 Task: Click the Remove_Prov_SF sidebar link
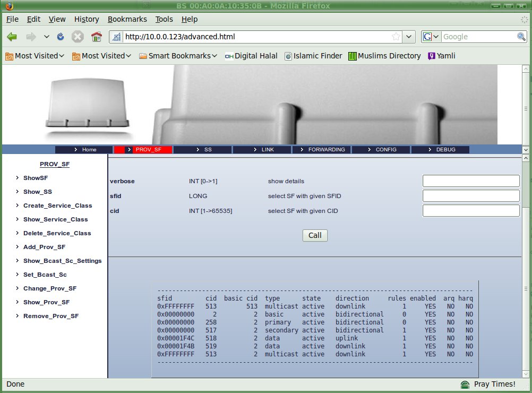pos(51,316)
